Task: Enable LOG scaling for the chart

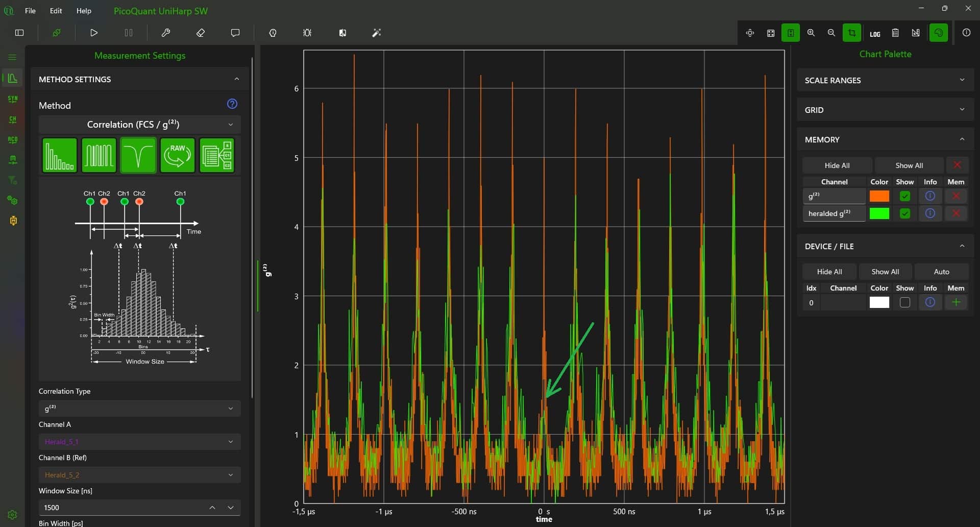Action: point(874,33)
